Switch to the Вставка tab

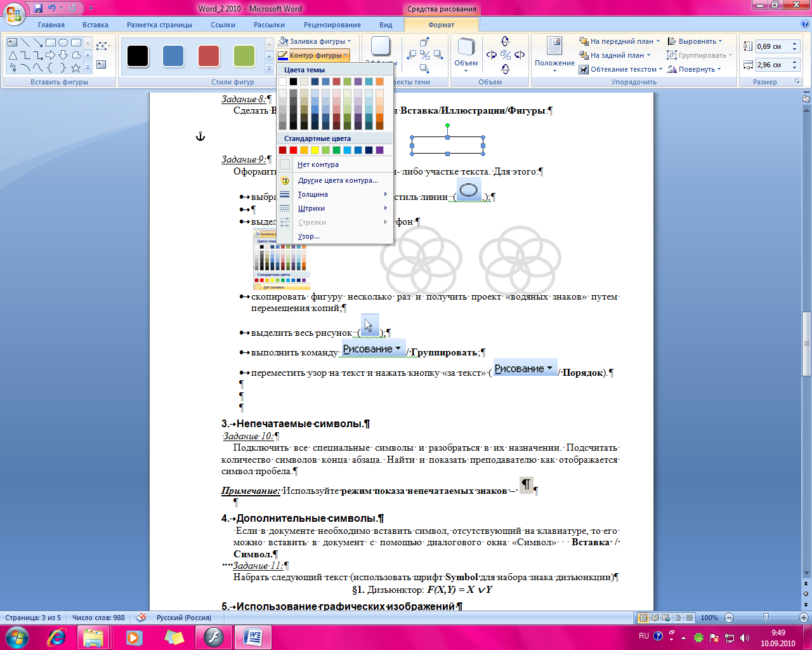pyautogui.click(x=95, y=25)
